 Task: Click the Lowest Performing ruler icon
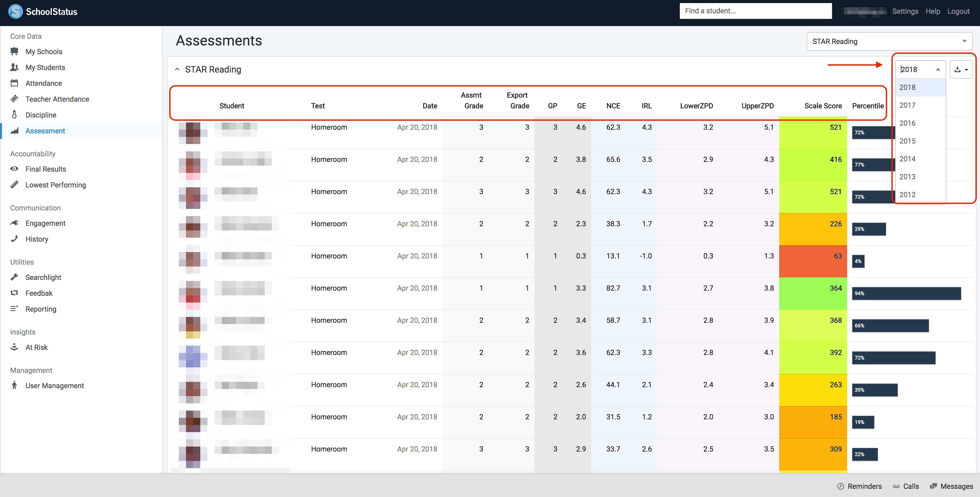click(15, 184)
